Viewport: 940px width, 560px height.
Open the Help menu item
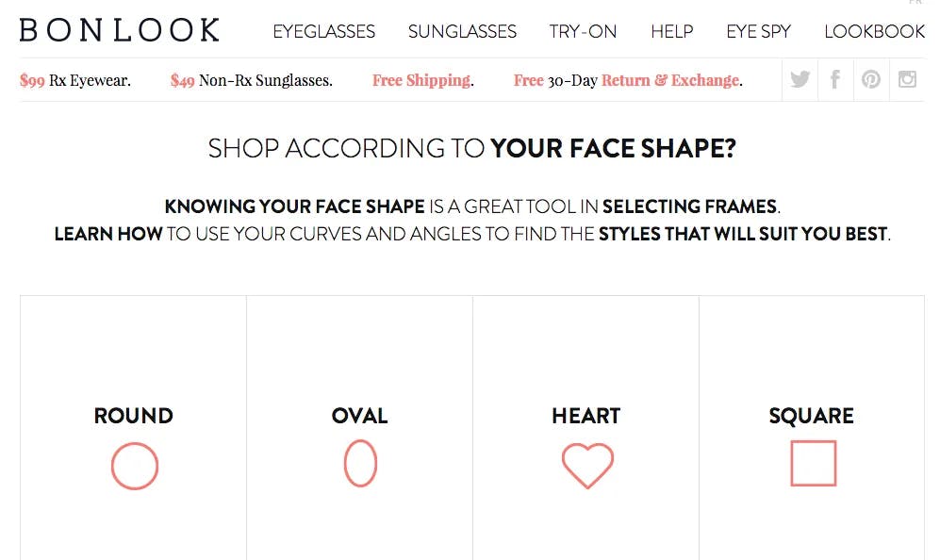pos(672,31)
